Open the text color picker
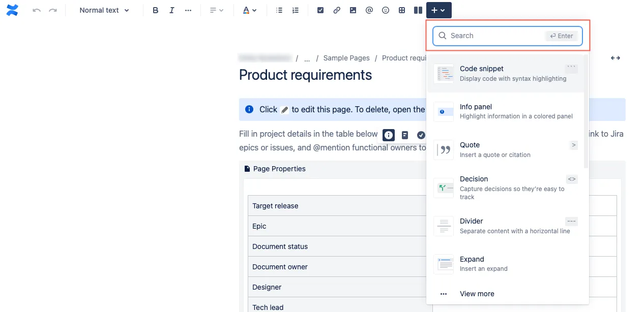This screenshot has height=312, width=644. 249,10
